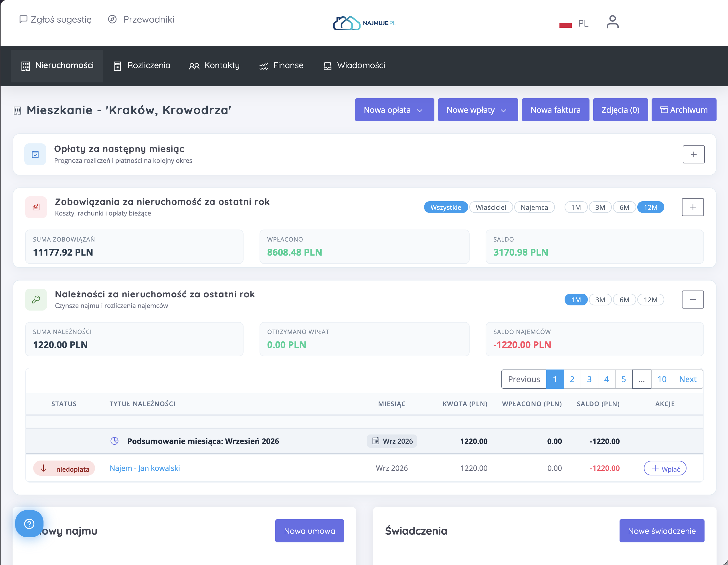Click the building icon next to Mieszkanie title

[17, 110]
